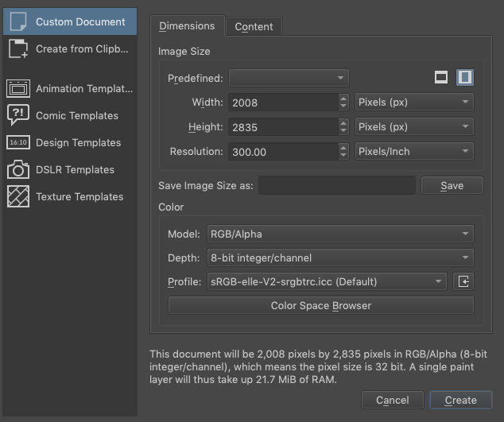504x422 pixels.
Task: Expand the color Model dropdown
Action: tap(339, 234)
